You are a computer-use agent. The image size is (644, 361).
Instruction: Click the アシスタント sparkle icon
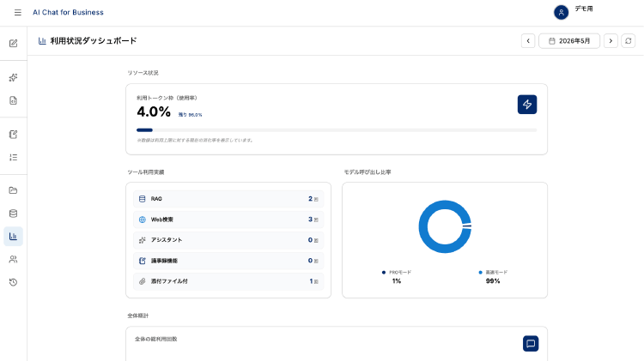click(142, 240)
